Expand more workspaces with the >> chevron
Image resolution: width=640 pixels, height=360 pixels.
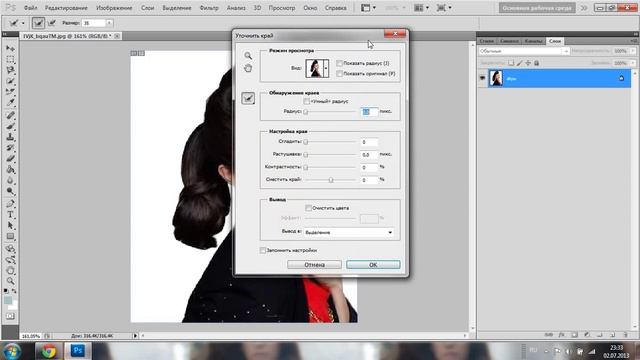click(x=584, y=8)
